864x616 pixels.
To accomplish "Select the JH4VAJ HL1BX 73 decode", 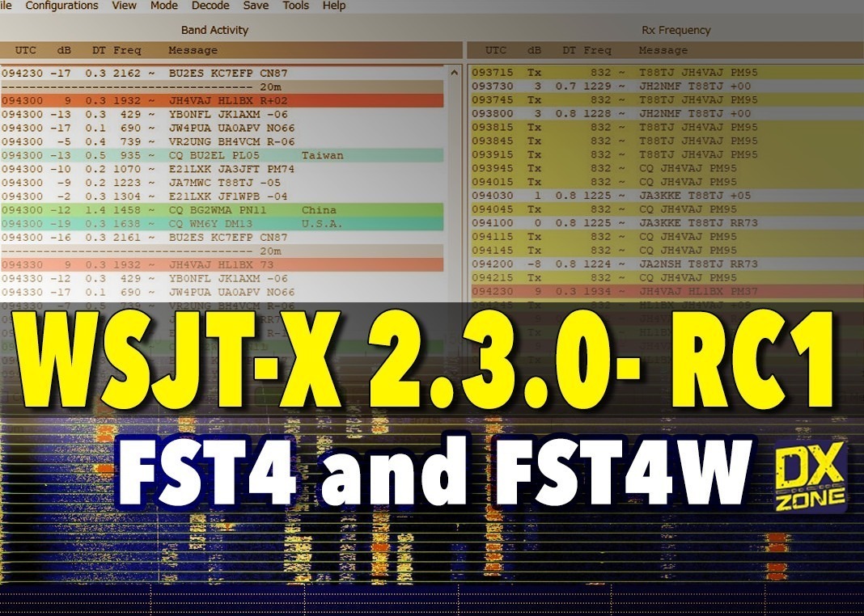I will coord(222,265).
